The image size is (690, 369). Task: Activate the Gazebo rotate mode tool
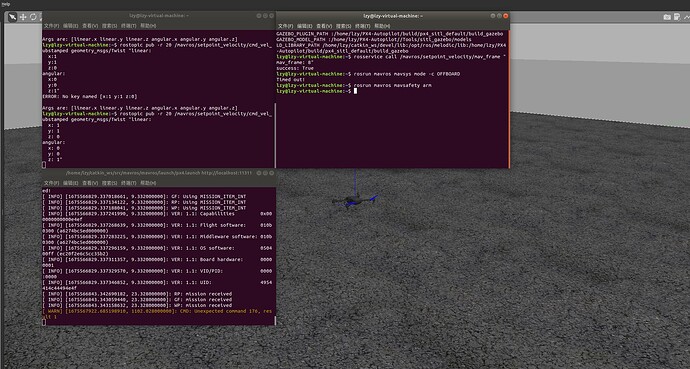click(33, 17)
